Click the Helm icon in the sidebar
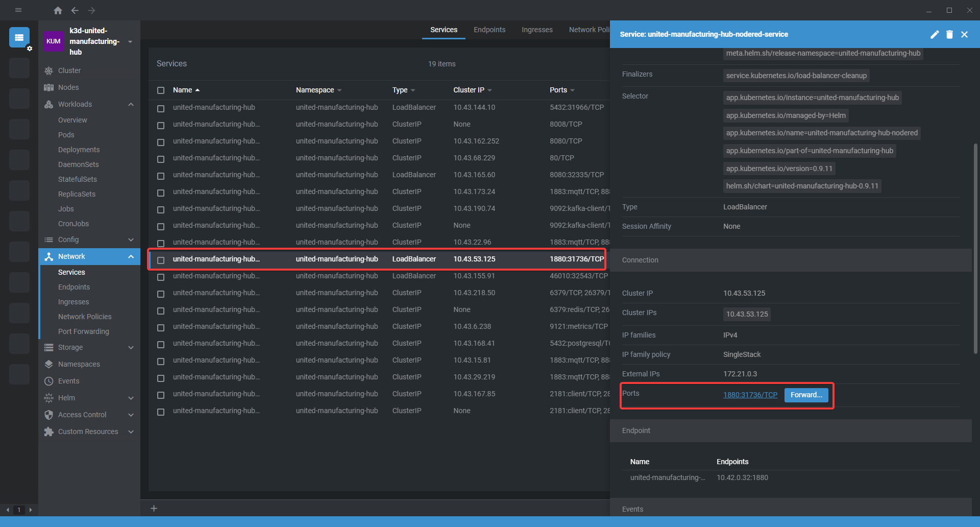 (x=49, y=398)
